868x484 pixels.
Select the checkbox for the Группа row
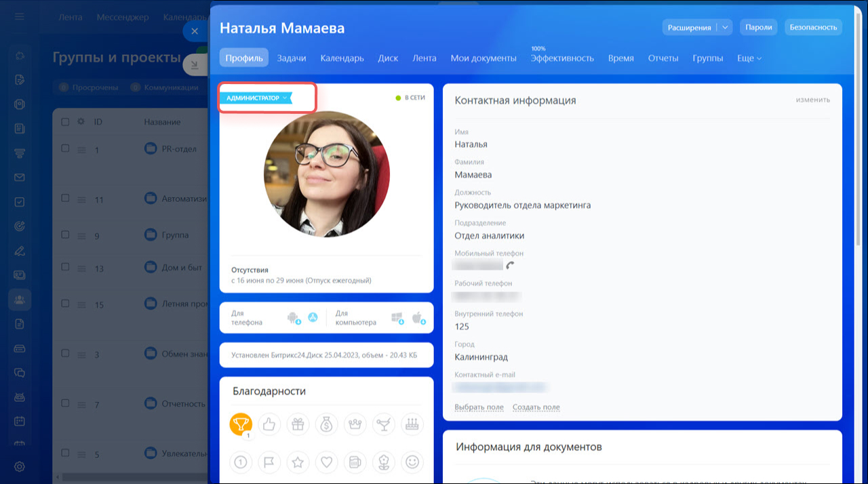(x=65, y=234)
